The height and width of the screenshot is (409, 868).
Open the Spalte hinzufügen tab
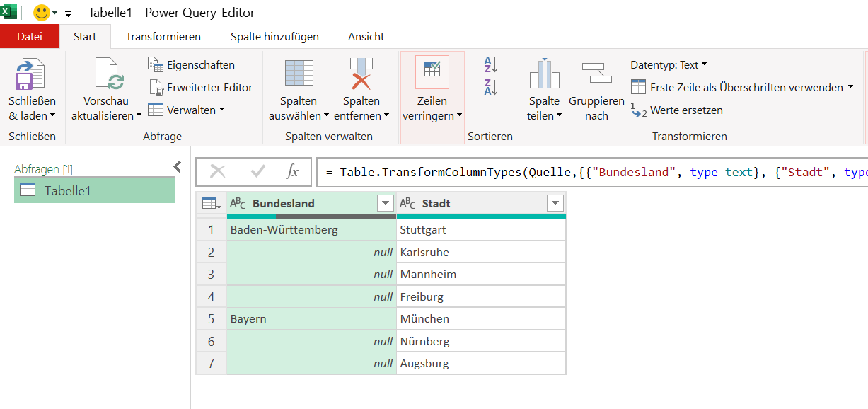(x=274, y=37)
